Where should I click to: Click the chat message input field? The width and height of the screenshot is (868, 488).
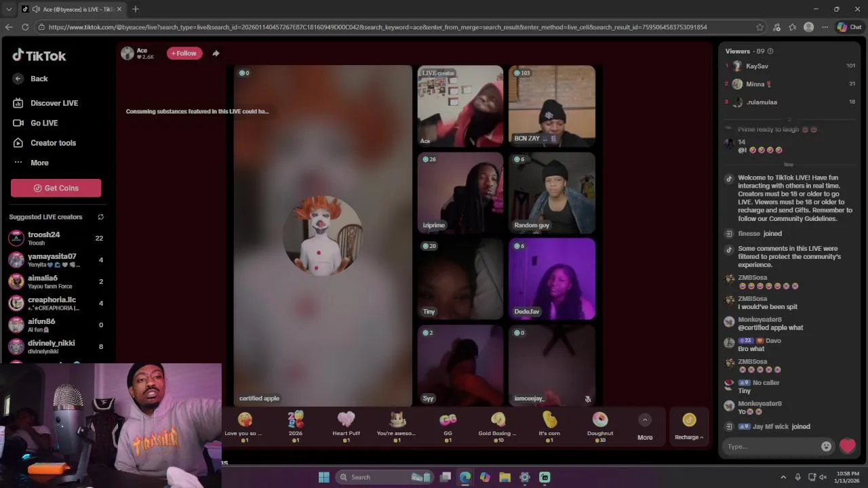pyautogui.click(x=772, y=446)
